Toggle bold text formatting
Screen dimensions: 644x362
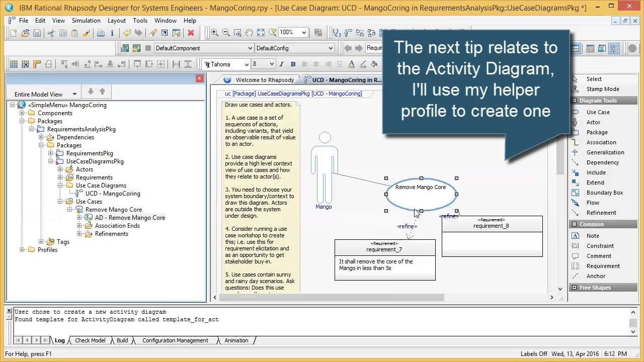click(293, 64)
